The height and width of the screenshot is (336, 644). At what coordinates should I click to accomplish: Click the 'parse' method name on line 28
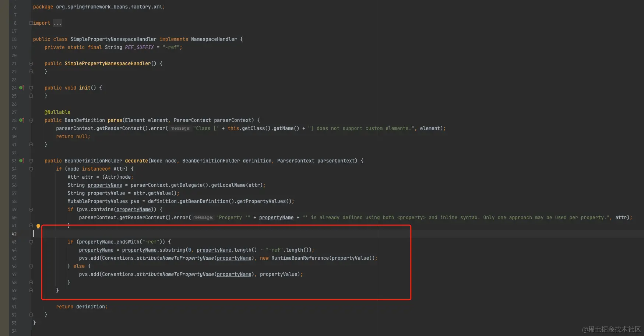(x=115, y=120)
